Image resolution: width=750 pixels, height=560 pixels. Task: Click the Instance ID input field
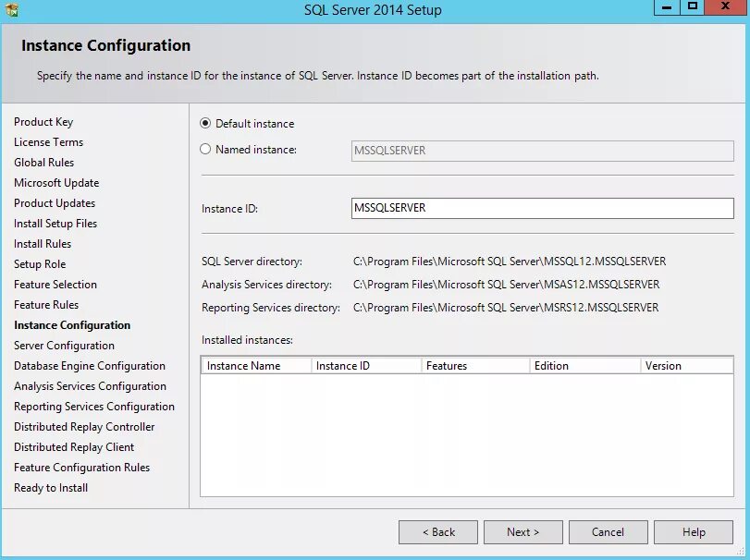tap(543, 208)
